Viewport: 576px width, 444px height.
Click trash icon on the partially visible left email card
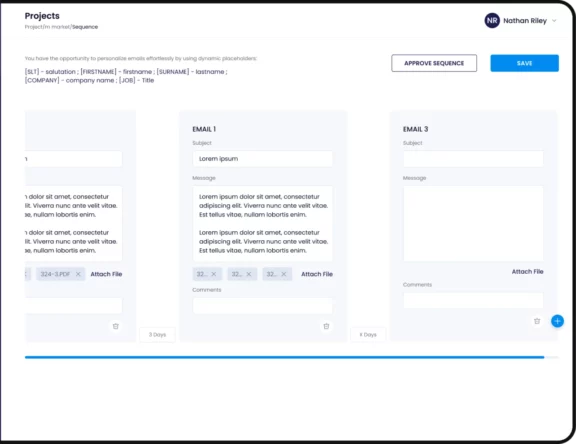click(116, 326)
